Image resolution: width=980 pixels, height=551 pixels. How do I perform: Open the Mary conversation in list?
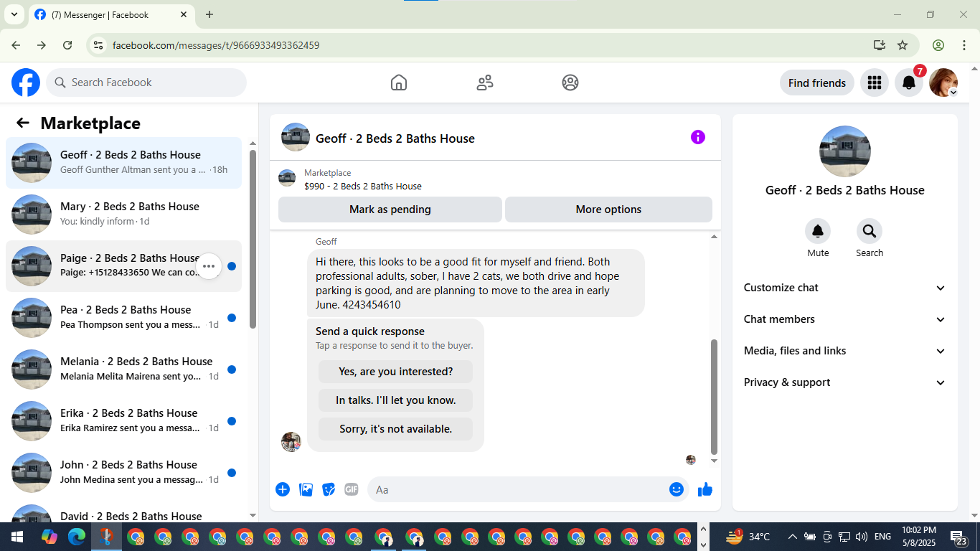[x=123, y=215]
